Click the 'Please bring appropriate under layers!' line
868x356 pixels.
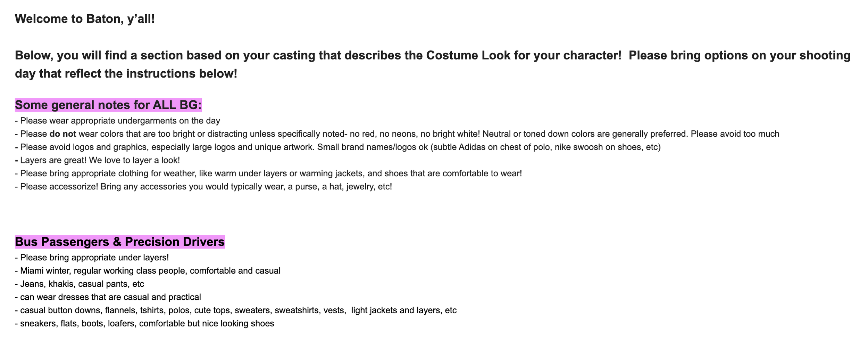92,258
